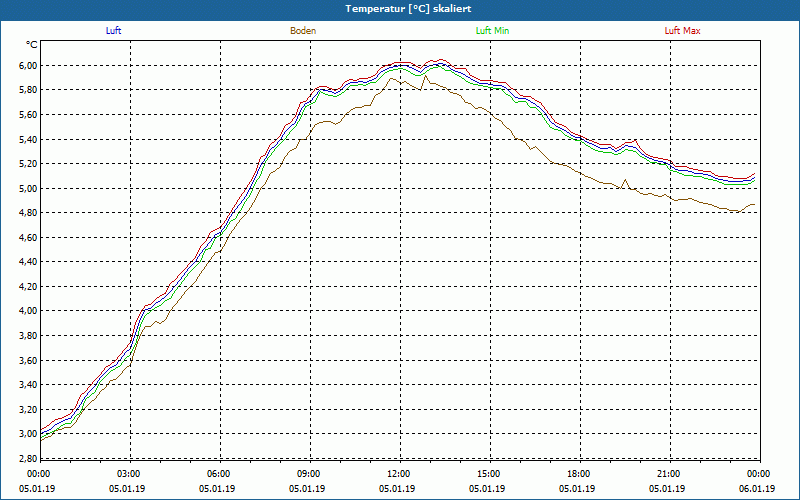Viewport: 800px width, 500px height.
Task: Click the 12:00 time axis label
Action: click(399, 474)
